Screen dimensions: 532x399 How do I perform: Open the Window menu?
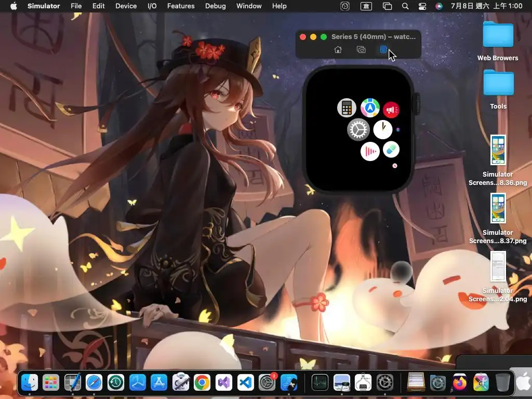(249, 6)
